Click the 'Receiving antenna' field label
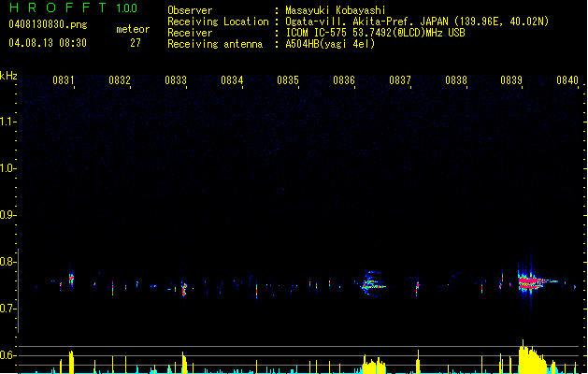 pos(215,44)
